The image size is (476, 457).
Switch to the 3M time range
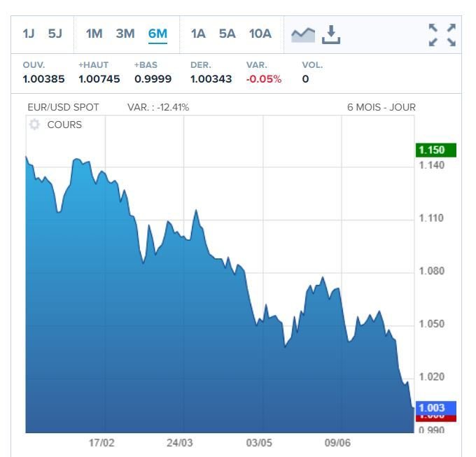coord(125,34)
